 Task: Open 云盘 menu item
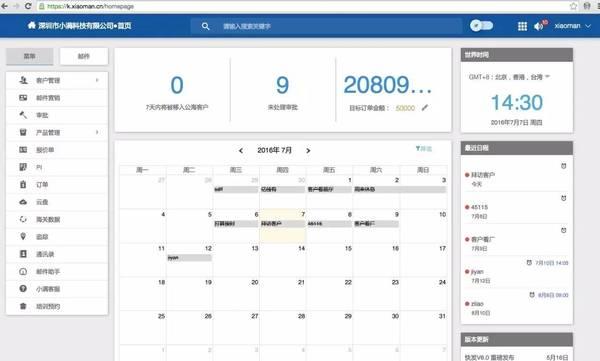pos(57,202)
